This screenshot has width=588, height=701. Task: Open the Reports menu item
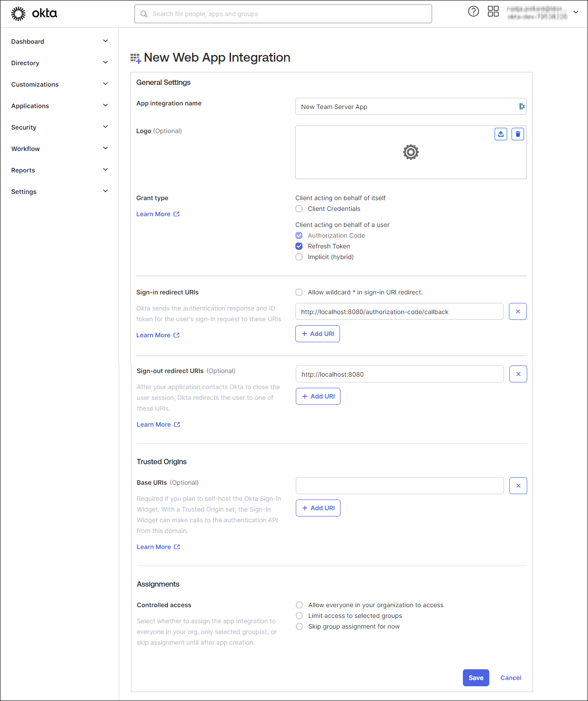click(x=23, y=170)
